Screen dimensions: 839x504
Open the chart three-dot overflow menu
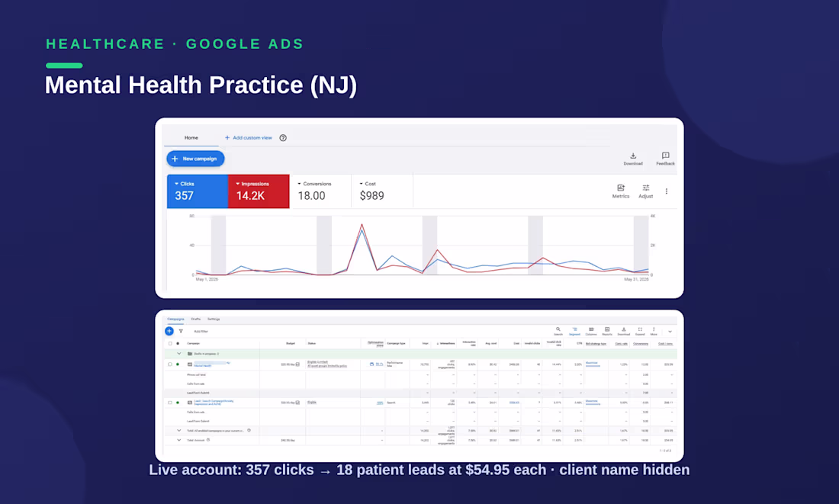click(x=666, y=191)
